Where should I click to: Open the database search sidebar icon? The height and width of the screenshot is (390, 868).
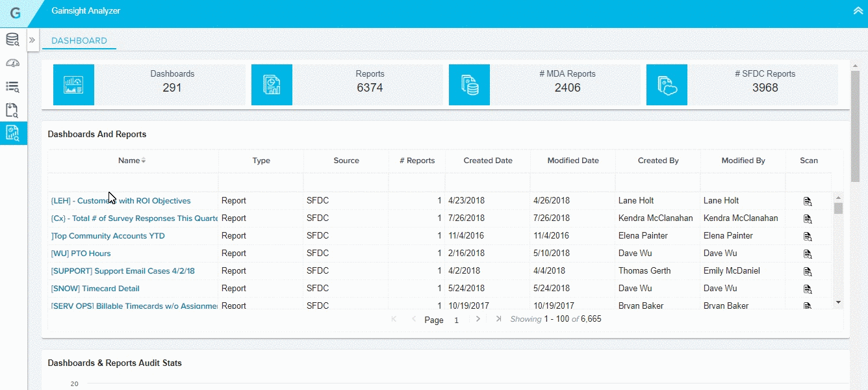click(x=12, y=40)
